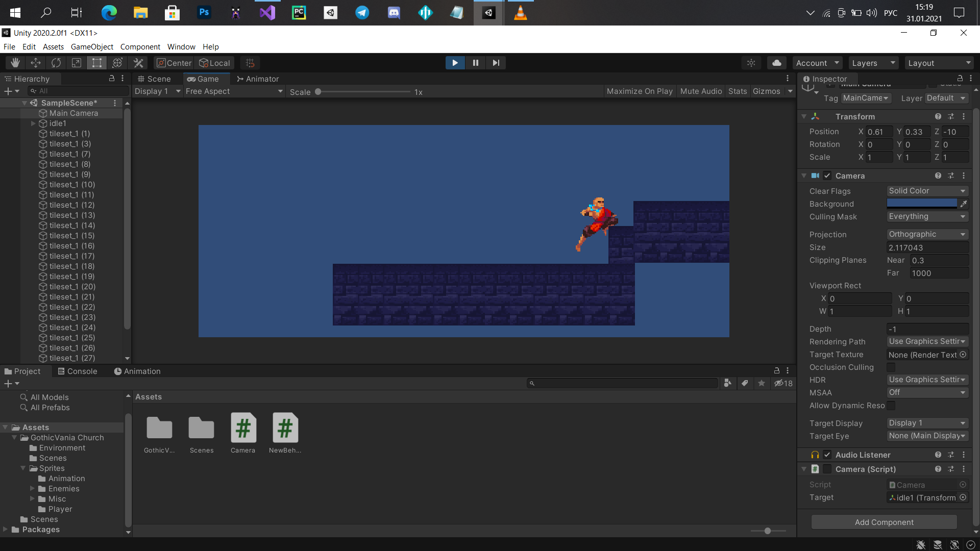Click the Add Component button
The height and width of the screenshot is (551, 980).
tap(884, 522)
